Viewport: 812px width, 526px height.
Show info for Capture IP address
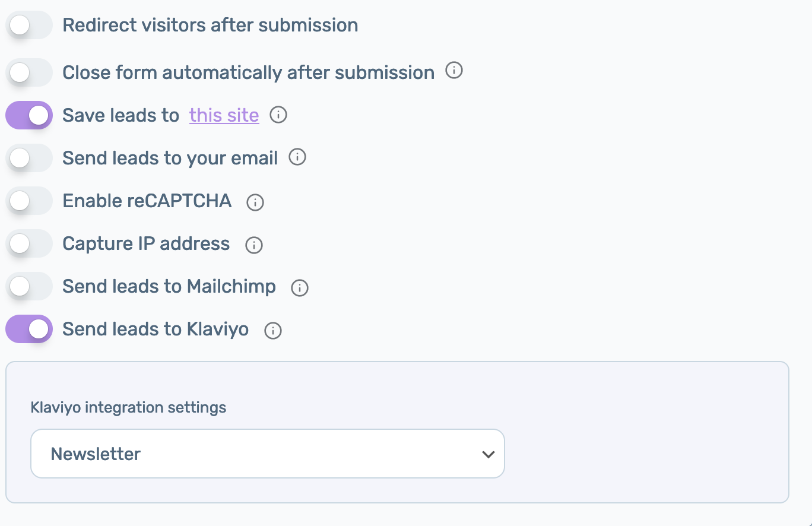(254, 245)
